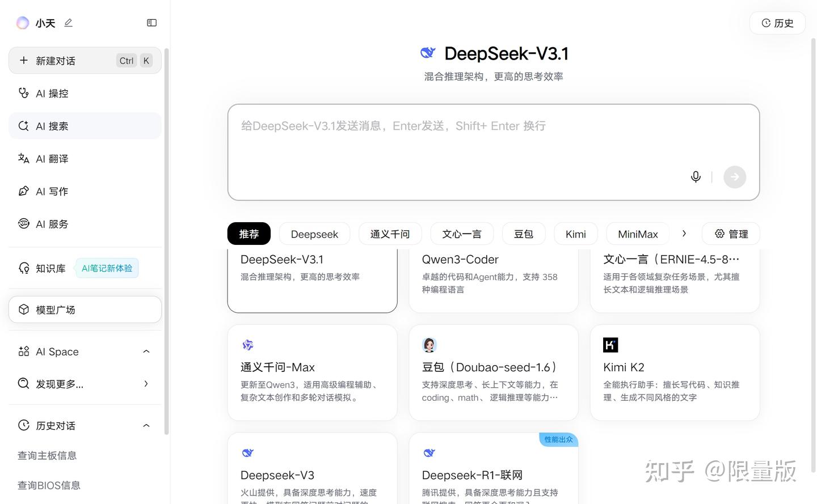
Task: Open history item 查询主板信息
Action: point(47,455)
